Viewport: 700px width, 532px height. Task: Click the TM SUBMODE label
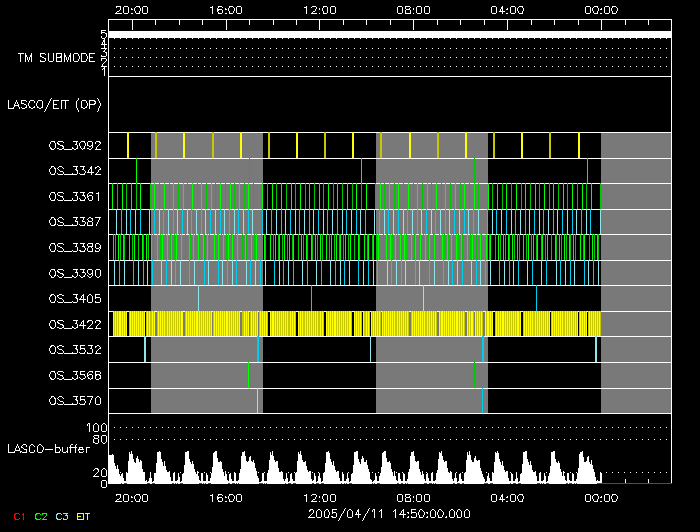56,58
